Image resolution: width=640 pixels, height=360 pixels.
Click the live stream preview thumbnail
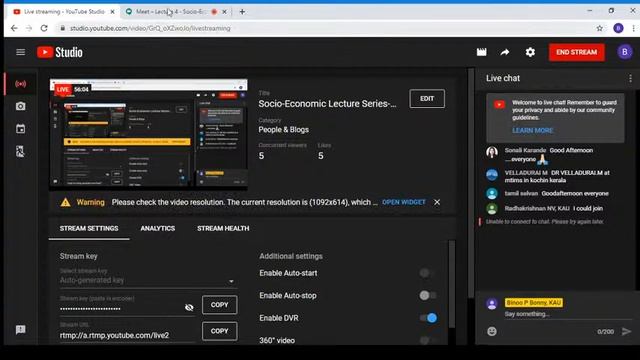[x=149, y=134]
